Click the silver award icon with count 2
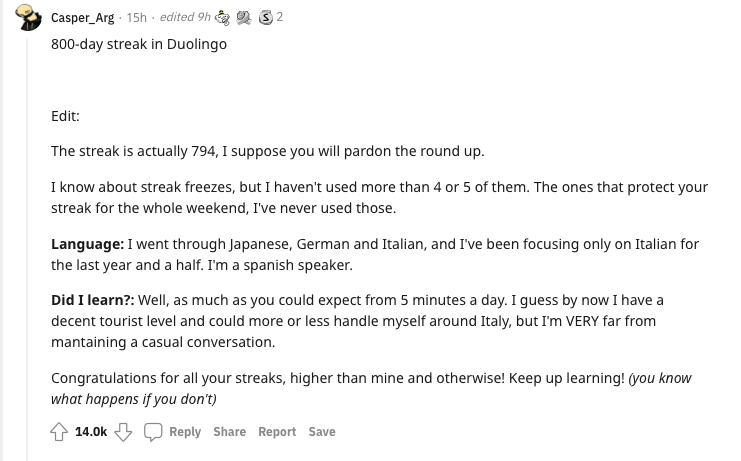The height and width of the screenshot is (461, 741). pos(264,17)
